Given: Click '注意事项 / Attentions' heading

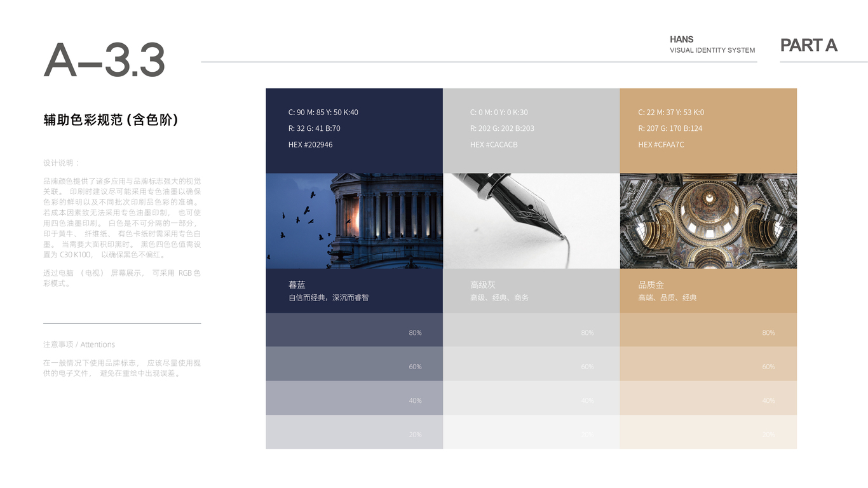Looking at the screenshot, I should click(79, 344).
